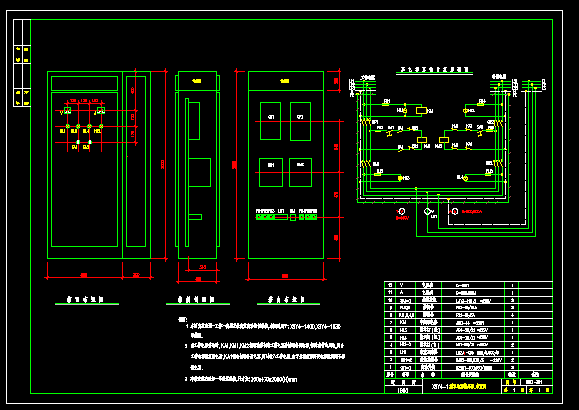This screenshot has width=579, height=410.
Task: Select the voltmeter symbol on the front panel
Action: (68, 110)
